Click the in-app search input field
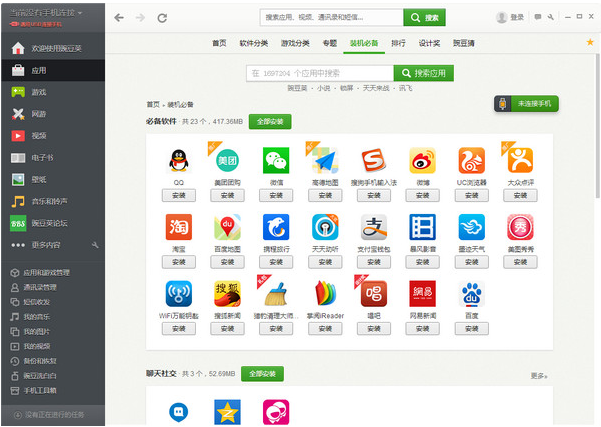Image resolution: width=601 pixels, height=427 pixels. pyautogui.click(x=320, y=73)
